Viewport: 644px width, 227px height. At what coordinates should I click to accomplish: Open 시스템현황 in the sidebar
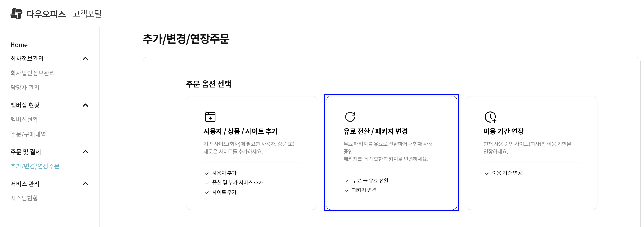point(24,198)
